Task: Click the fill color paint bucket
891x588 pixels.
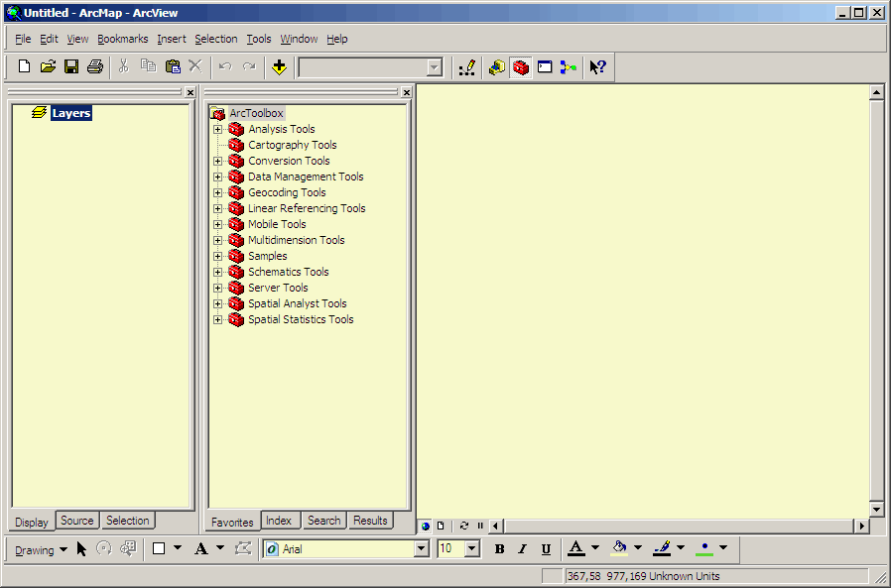Action: pos(619,548)
